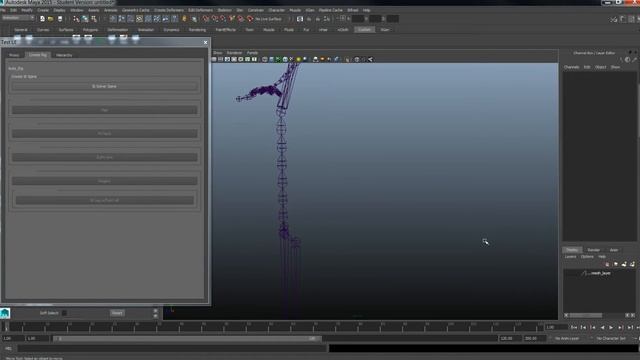Open the Create Deformers menu
The image size is (640, 360).
coord(169,10)
